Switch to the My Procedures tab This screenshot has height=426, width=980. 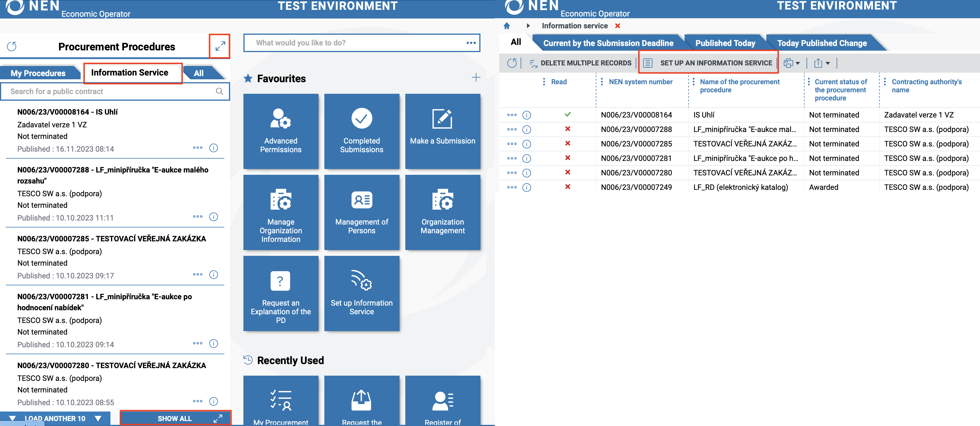(38, 73)
